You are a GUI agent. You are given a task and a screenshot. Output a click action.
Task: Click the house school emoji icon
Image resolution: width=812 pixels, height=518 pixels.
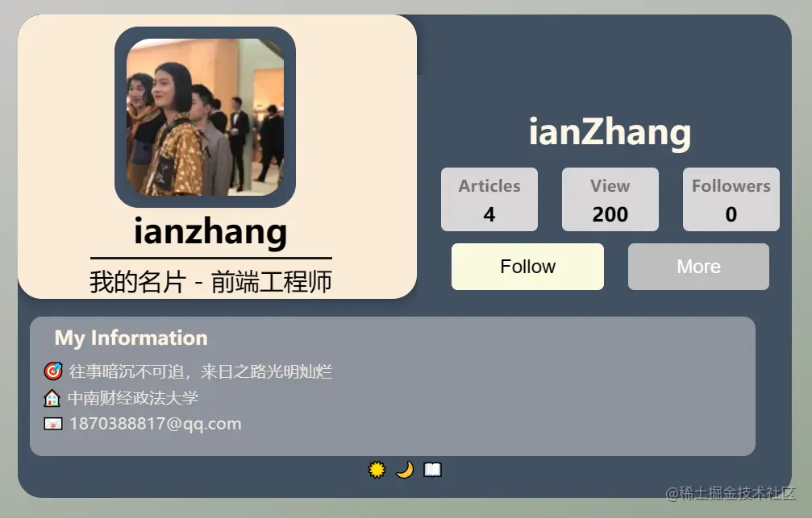(52, 398)
